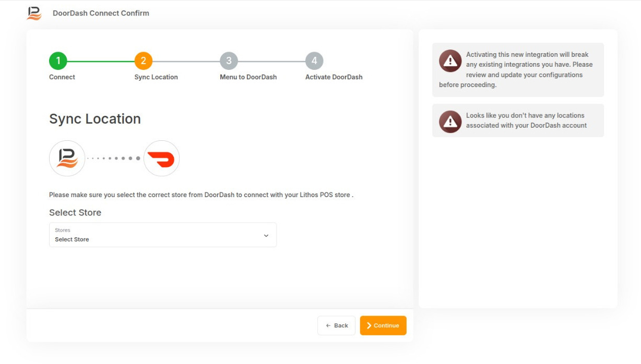Click the Lithos logo in the header
Viewport: 641px width, 364px height.
point(34,13)
